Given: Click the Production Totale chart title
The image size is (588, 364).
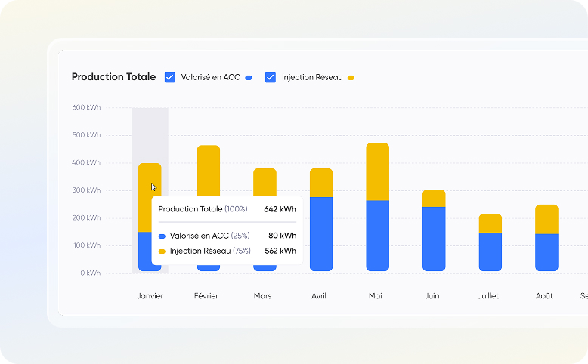Looking at the screenshot, I should (x=113, y=76).
